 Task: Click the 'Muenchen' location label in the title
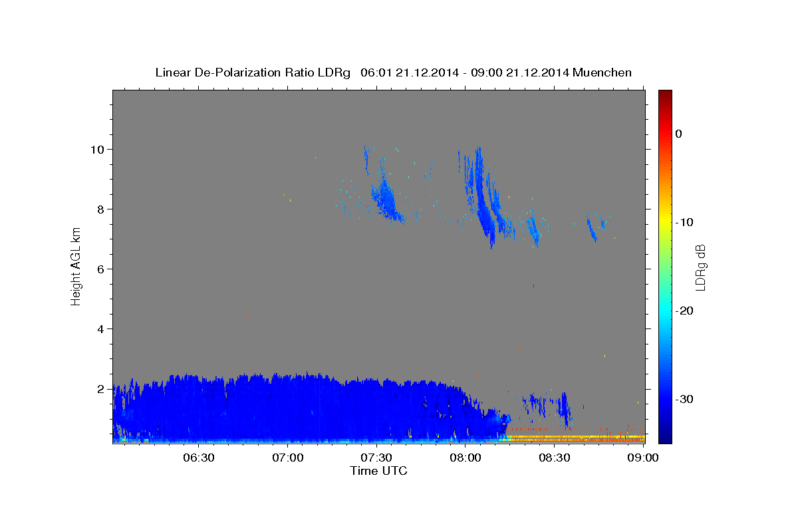click(x=602, y=72)
